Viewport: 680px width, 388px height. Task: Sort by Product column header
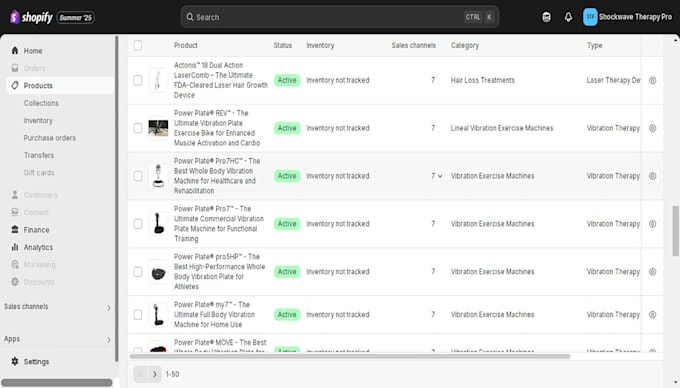pos(186,46)
